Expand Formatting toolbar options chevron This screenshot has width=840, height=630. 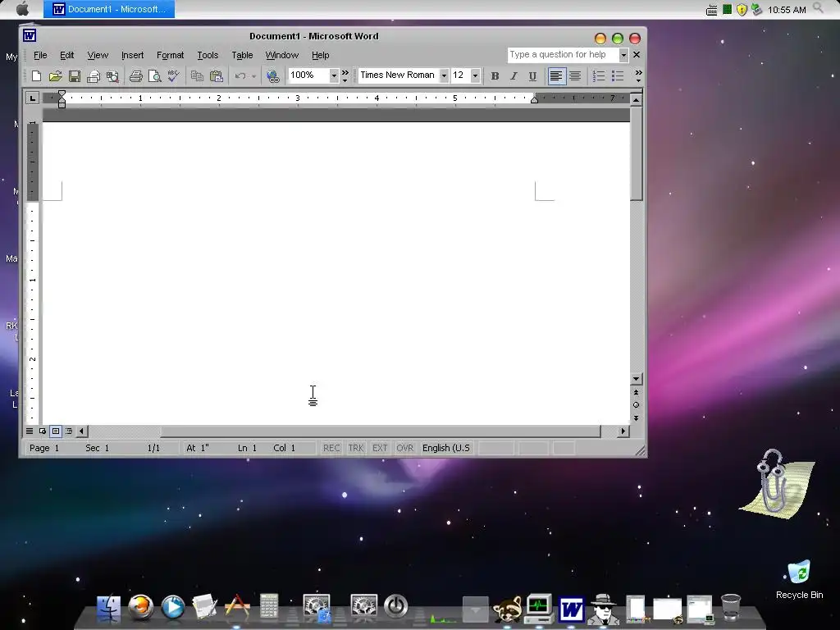(638, 76)
